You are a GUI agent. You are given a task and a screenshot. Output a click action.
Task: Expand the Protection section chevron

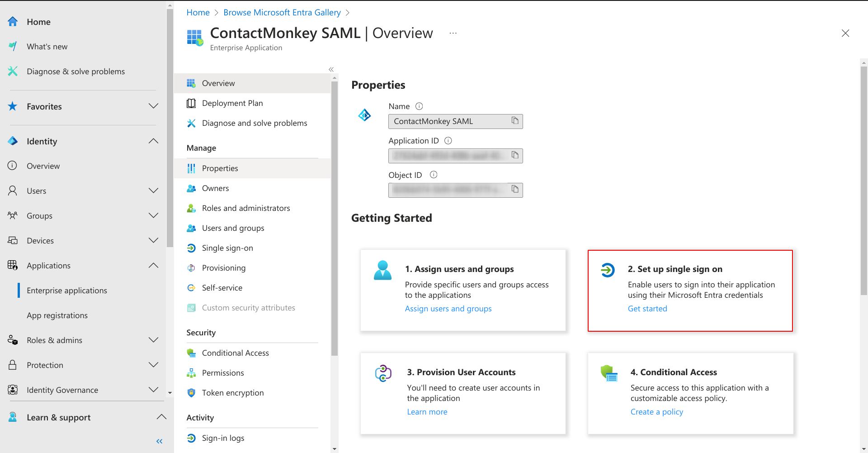154,365
